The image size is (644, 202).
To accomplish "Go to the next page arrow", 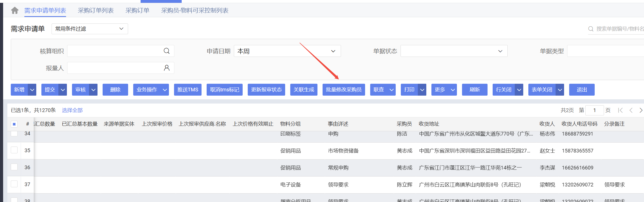I will click(641, 110).
